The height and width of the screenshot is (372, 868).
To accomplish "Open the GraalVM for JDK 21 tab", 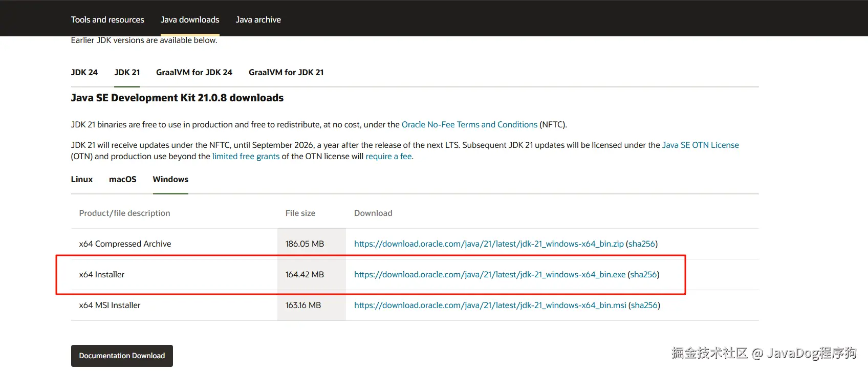I will (286, 72).
